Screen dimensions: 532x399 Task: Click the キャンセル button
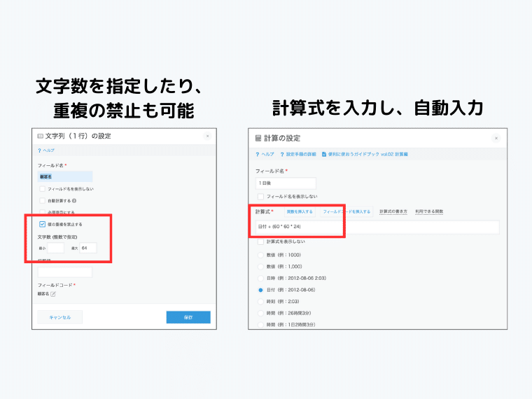pos(59,317)
